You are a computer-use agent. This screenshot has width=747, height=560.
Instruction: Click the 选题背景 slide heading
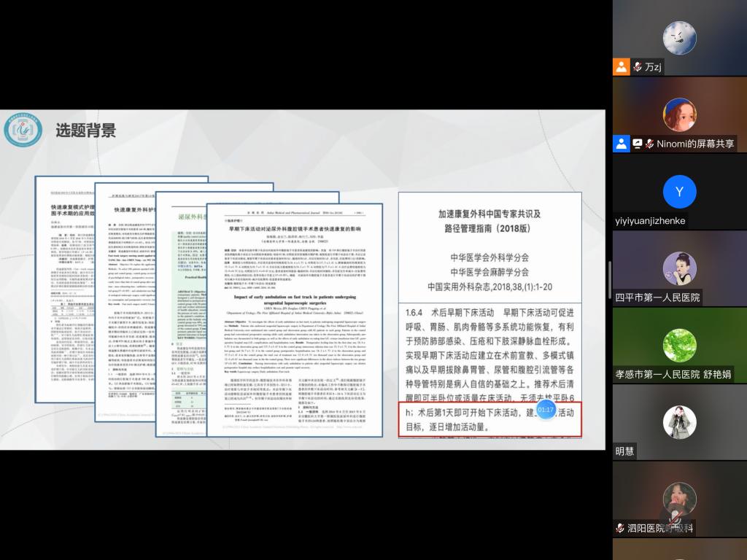pos(85,131)
